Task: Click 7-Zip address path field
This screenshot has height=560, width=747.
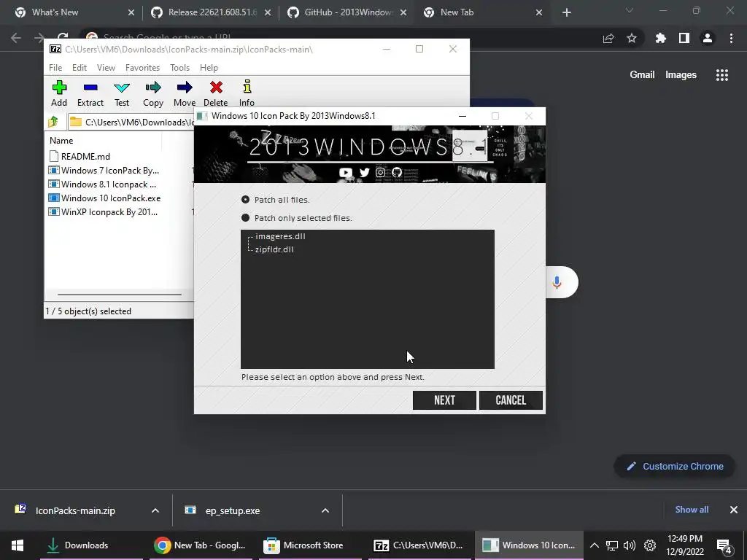Action: point(131,122)
